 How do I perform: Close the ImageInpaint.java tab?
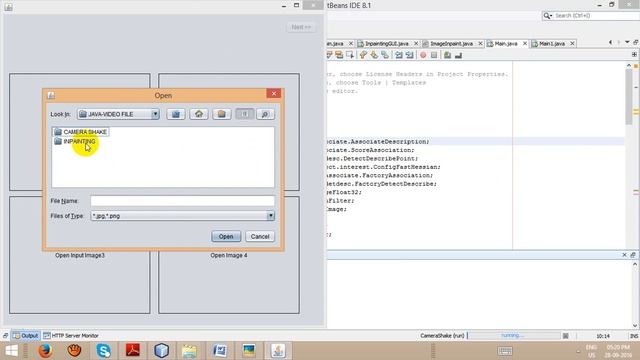tap(480, 43)
